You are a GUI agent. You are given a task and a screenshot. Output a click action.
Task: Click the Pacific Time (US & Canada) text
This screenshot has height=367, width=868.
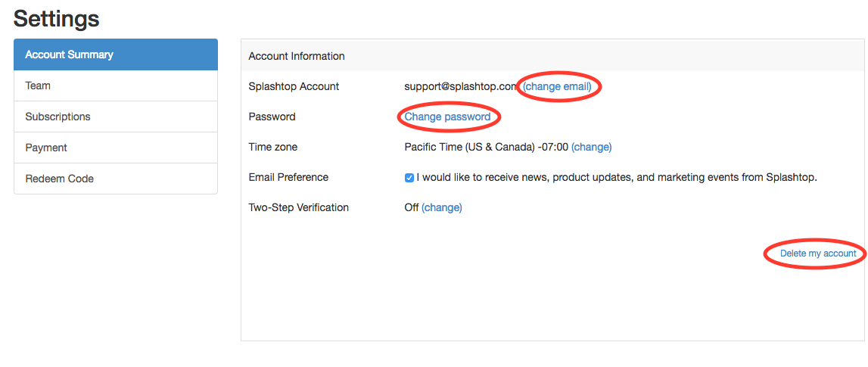[x=486, y=147]
